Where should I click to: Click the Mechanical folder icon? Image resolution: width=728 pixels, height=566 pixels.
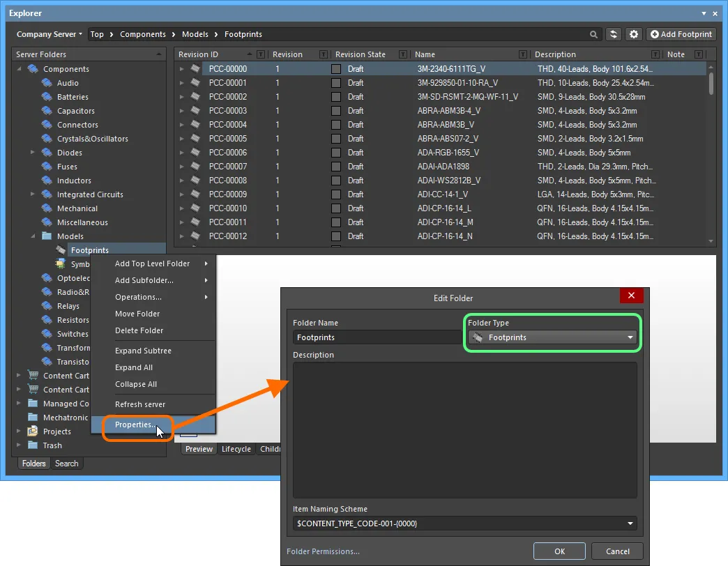(47, 208)
